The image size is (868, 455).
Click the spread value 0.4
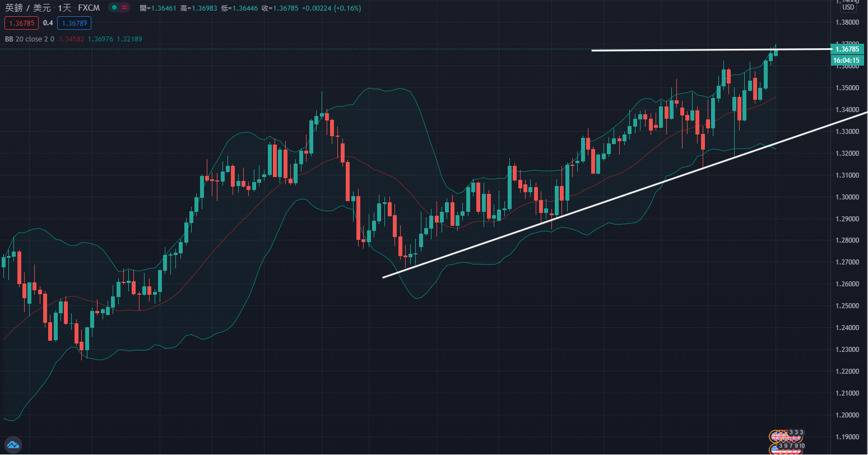click(x=48, y=23)
